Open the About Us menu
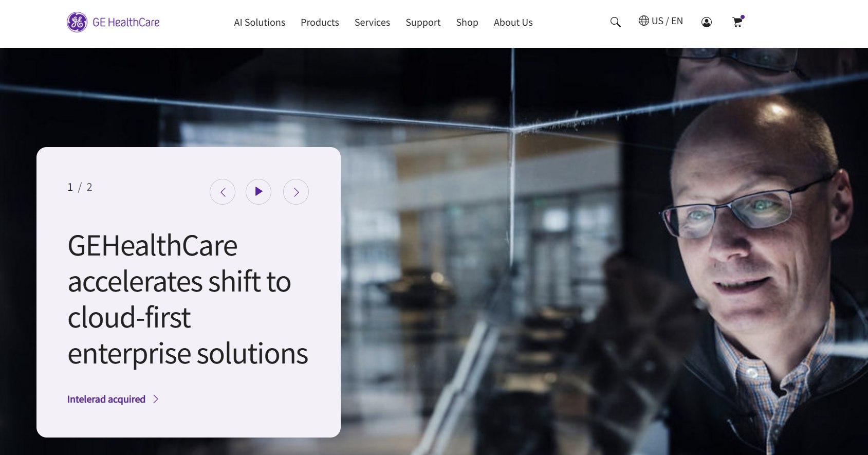Viewport: 868px width, 455px height. pyautogui.click(x=513, y=23)
